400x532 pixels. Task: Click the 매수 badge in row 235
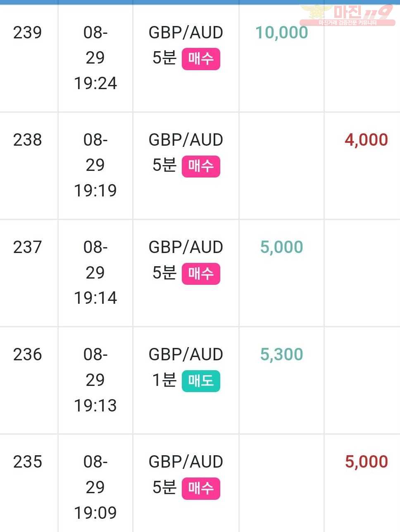[201, 489]
